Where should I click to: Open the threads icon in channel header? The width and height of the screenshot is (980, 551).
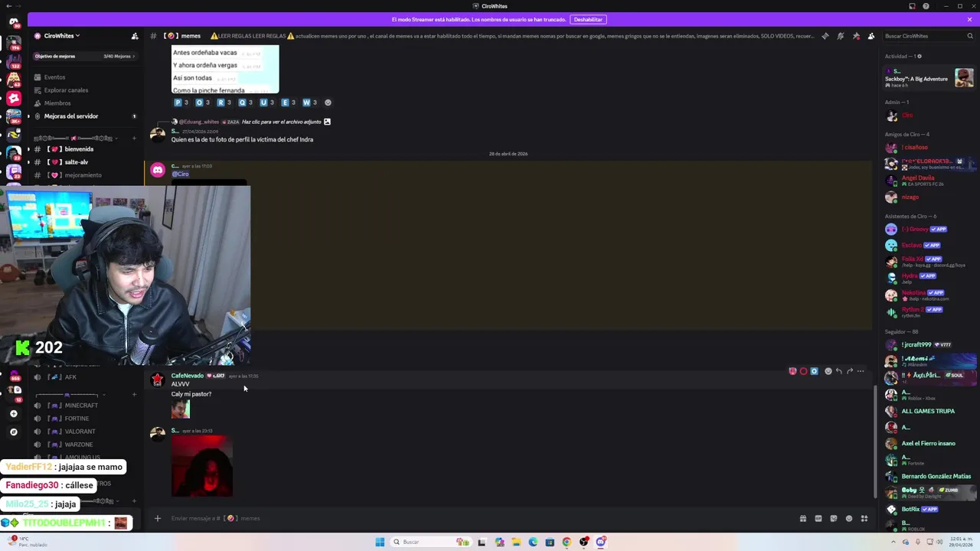pyautogui.click(x=825, y=36)
